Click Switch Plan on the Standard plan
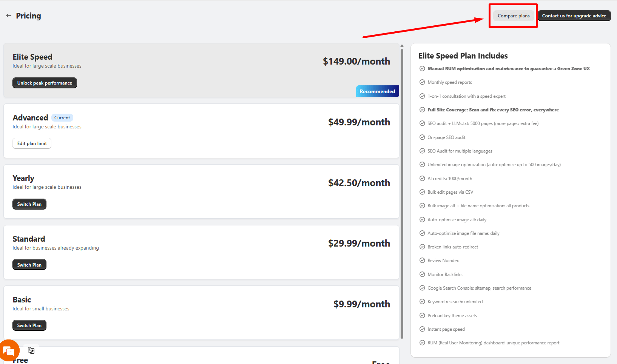The image size is (617, 364). click(x=29, y=264)
